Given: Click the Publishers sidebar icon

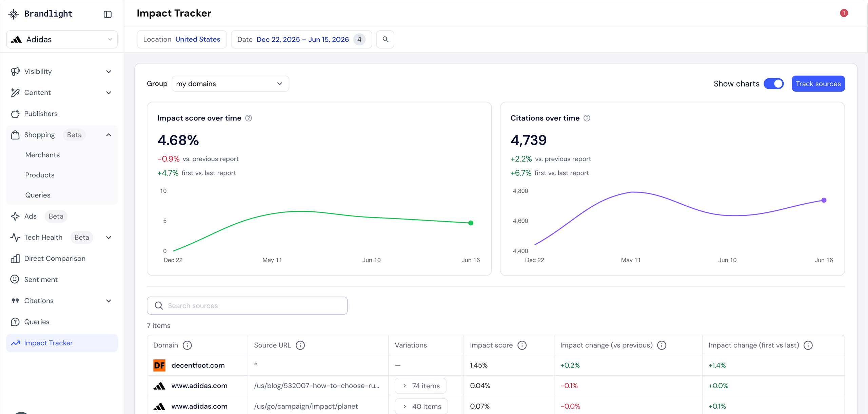Looking at the screenshot, I should 15,114.
